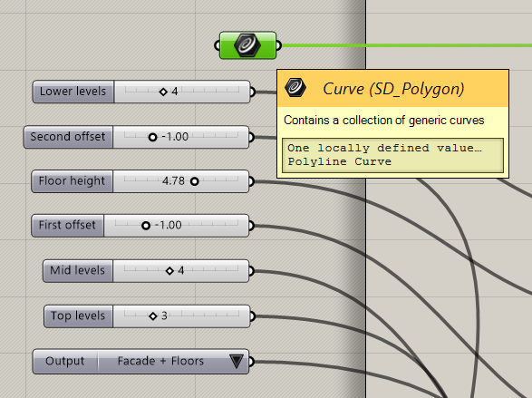Click the Output value list output grip
The height and width of the screenshot is (398, 532).
click(251, 362)
